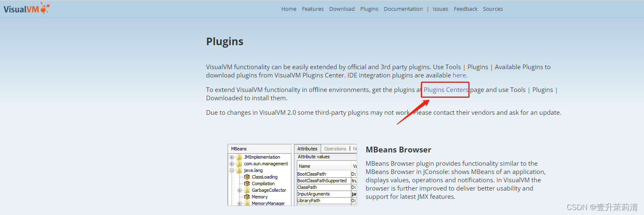
Task: Select GarbageCollector in the MBeans tree
Action: [269, 190]
